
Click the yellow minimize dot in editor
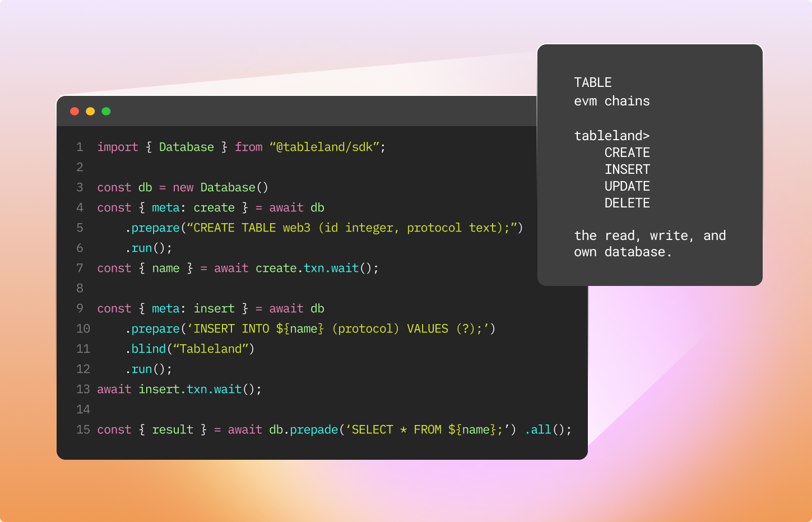tap(90, 111)
